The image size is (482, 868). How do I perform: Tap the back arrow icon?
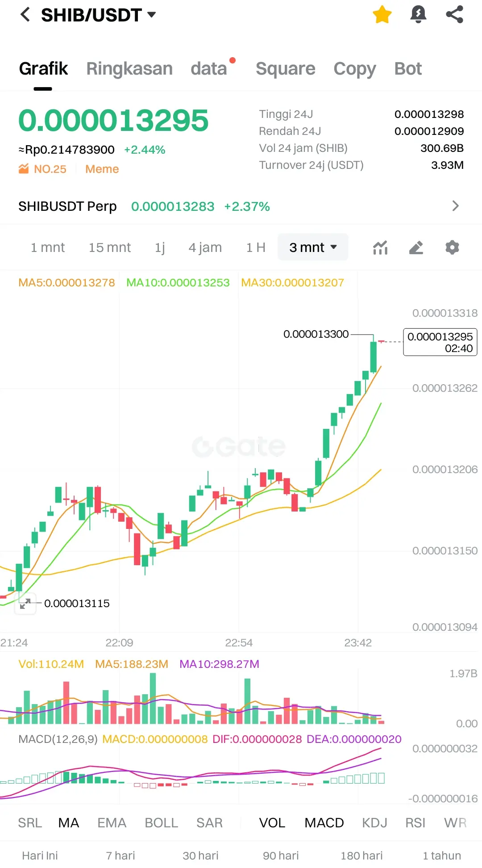(25, 15)
